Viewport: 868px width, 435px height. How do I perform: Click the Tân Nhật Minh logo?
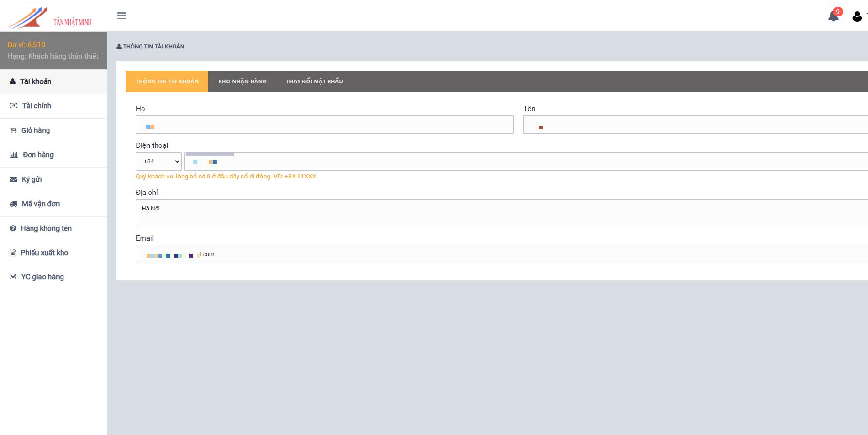[50, 18]
